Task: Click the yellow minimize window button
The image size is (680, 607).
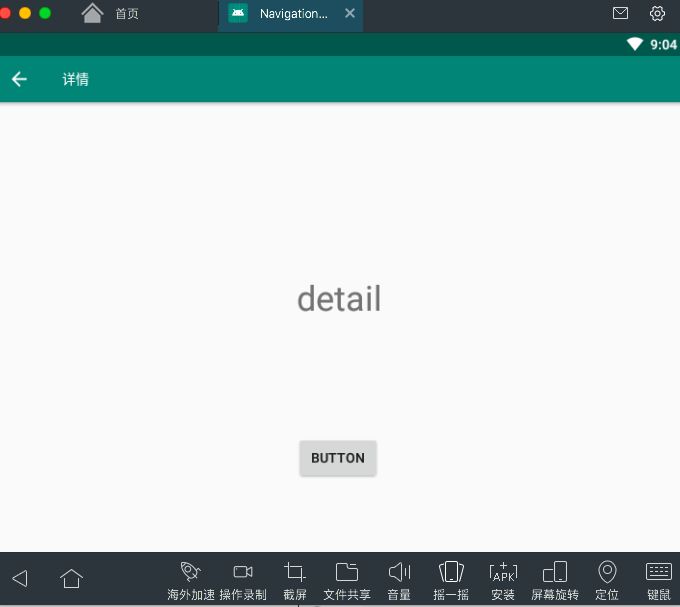Action: 25,13
